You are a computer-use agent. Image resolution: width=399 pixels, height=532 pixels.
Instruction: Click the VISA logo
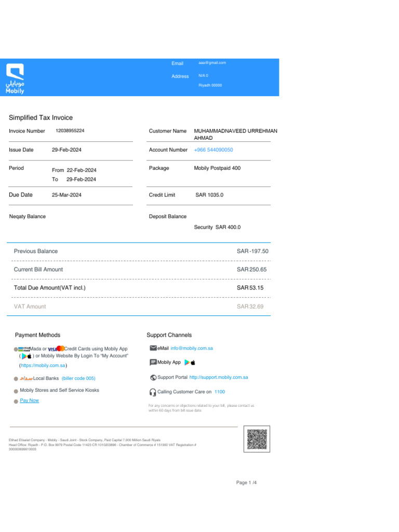tap(52, 349)
